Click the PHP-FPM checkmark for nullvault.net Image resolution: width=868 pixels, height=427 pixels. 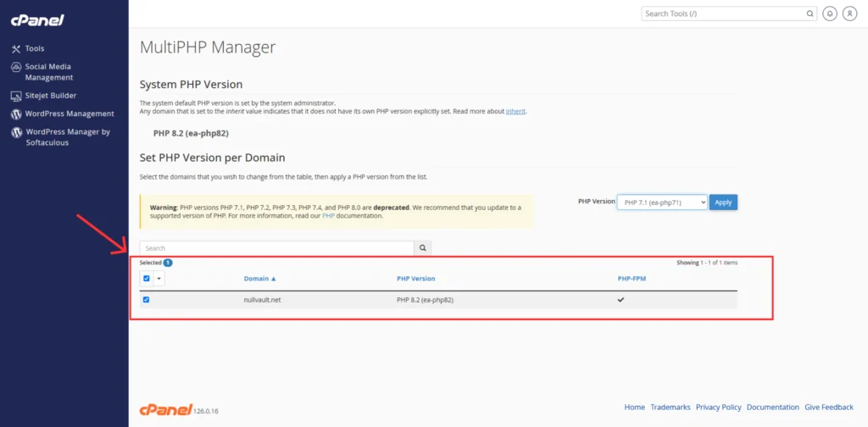tap(620, 300)
